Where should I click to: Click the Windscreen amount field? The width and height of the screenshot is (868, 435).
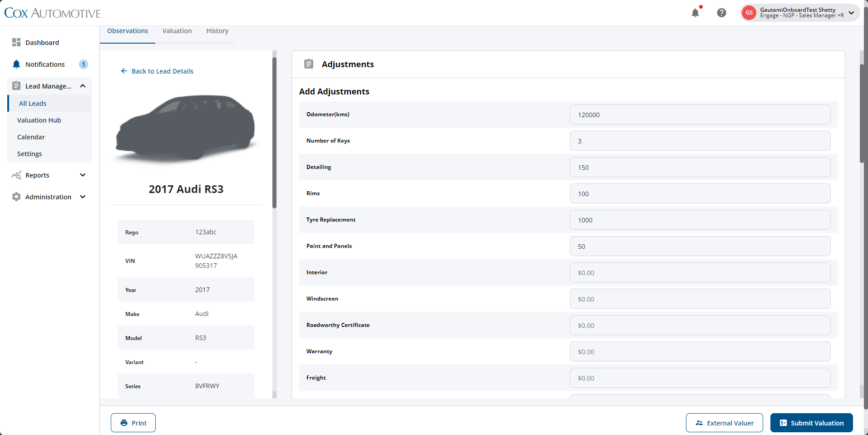(x=700, y=299)
